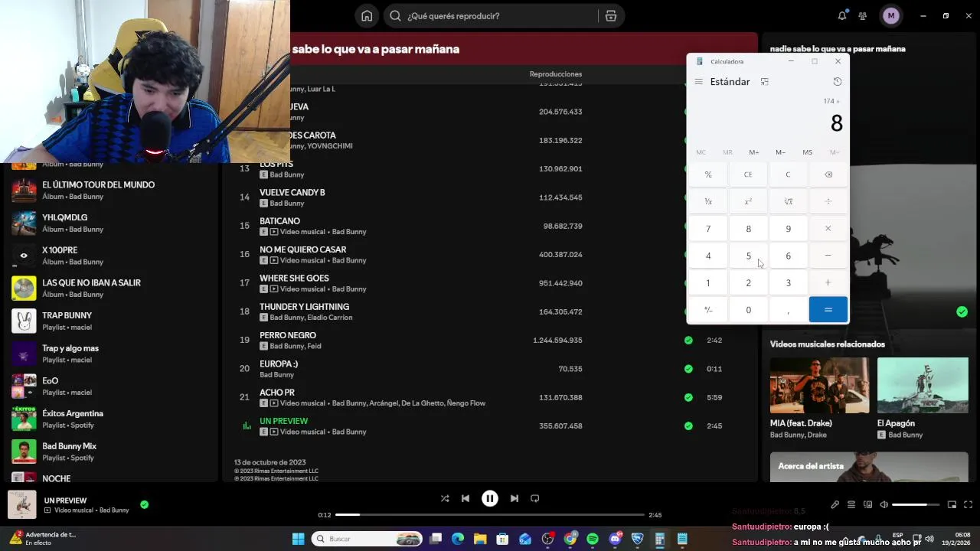
Task: Open Éxitos Argentina playlist
Action: (111, 419)
